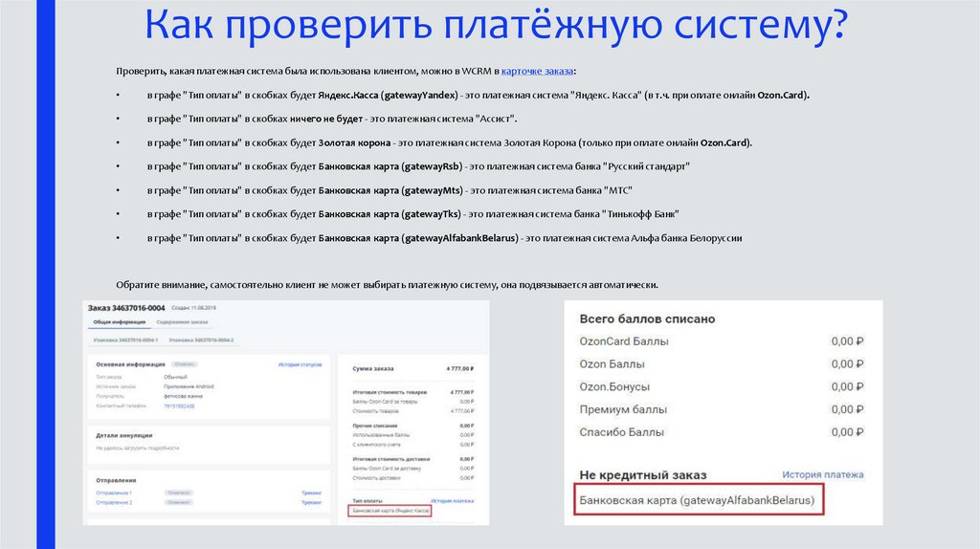Image resolution: width=980 pixels, height=549 pixels.
Task: Click the contact phone number link
Action: (x=179, y=406)
